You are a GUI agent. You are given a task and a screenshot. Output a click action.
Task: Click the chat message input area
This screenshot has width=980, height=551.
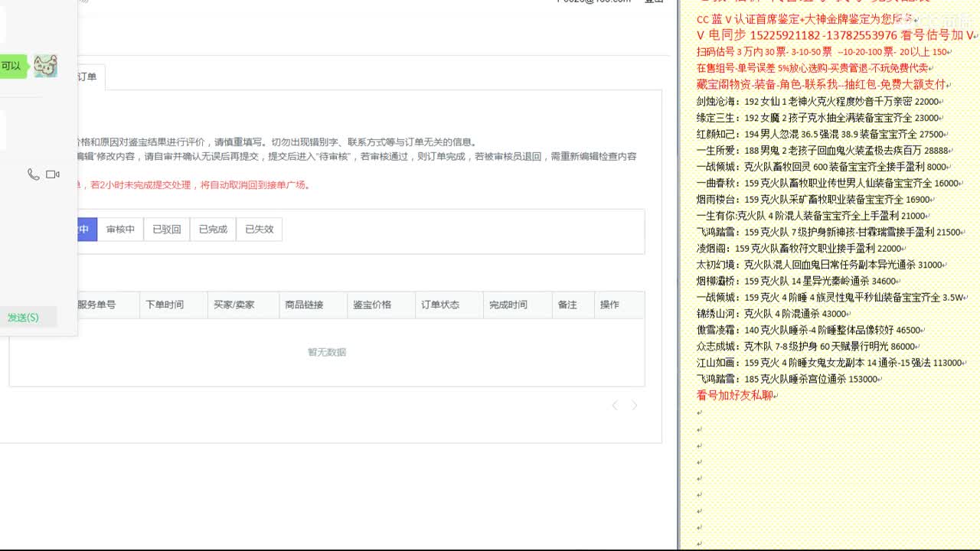point(38,253)
